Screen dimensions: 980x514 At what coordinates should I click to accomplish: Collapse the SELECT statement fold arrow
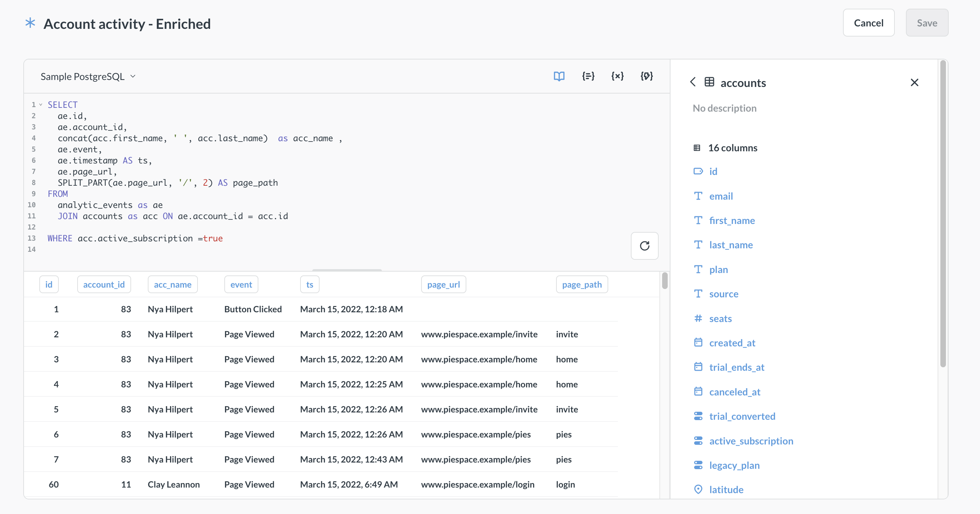click(x=40, y=104)
